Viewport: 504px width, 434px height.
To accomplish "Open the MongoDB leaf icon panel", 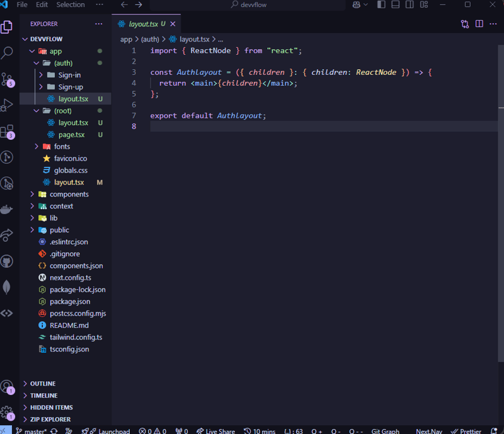I will (7, 287).
